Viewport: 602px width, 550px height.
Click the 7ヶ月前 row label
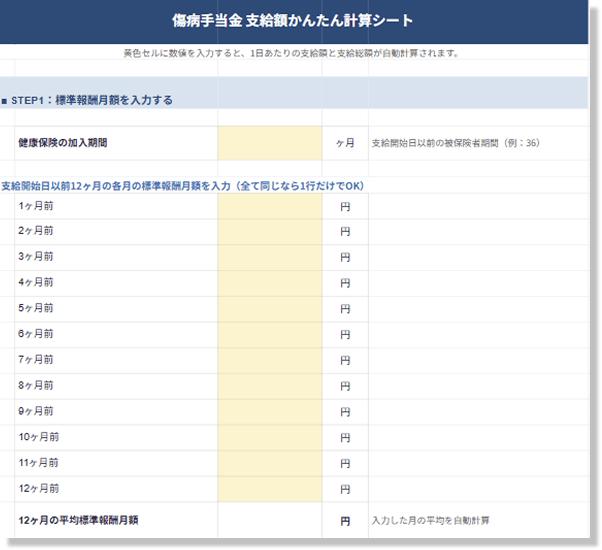tap(36, 359)
